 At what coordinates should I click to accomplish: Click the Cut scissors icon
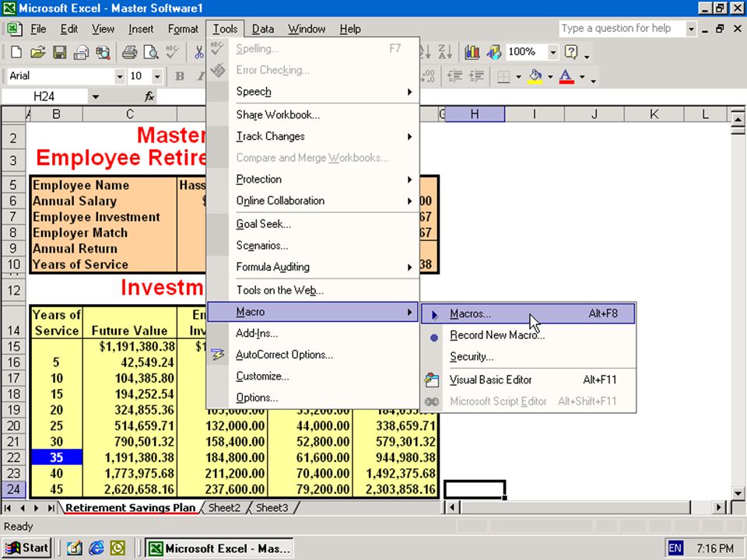tap(199, 52)
